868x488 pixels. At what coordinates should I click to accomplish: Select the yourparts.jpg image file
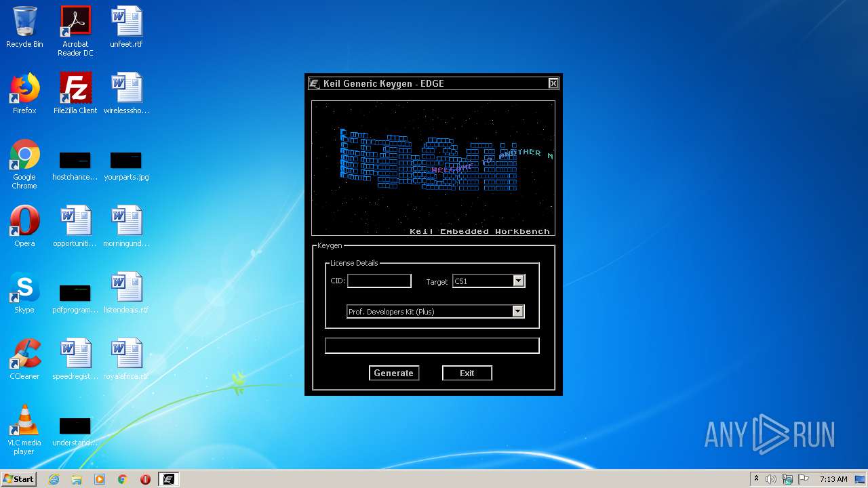pos(126,166)
